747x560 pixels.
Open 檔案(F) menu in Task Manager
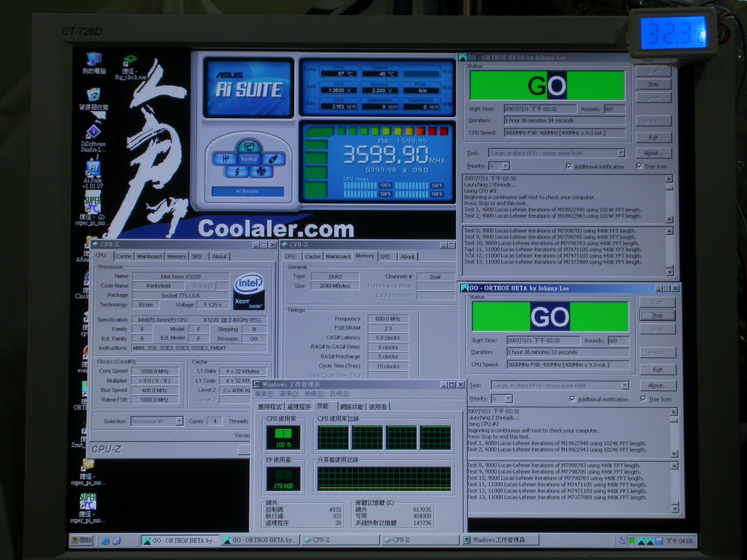(265, 394)
